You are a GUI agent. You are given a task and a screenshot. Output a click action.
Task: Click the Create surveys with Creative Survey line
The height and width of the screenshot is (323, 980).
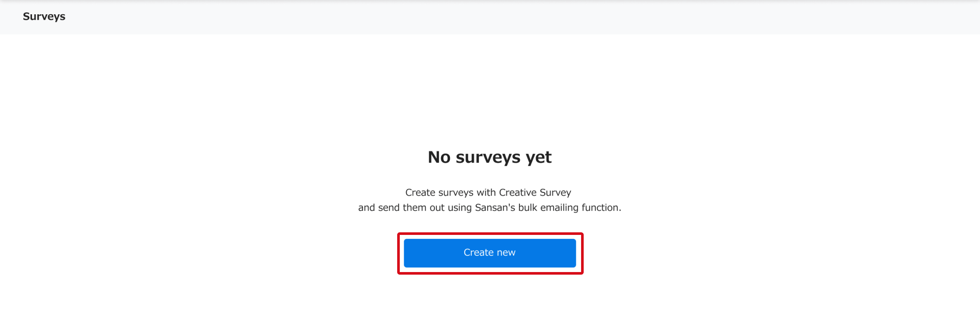point(488,193)
